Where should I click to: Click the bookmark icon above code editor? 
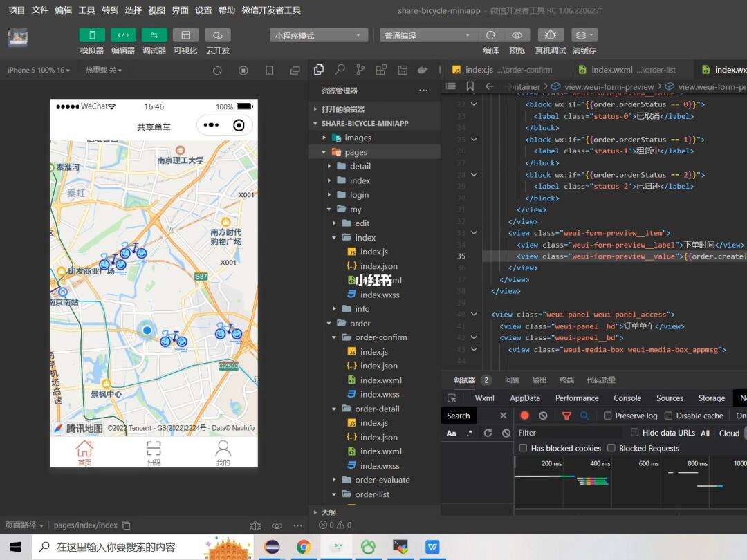point(470,86)
